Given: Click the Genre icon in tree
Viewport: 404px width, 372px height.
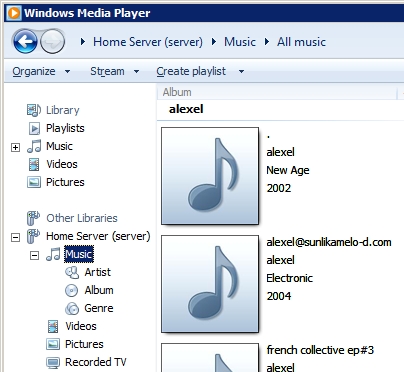Looking at the screenshot, I should click(72, 309).
